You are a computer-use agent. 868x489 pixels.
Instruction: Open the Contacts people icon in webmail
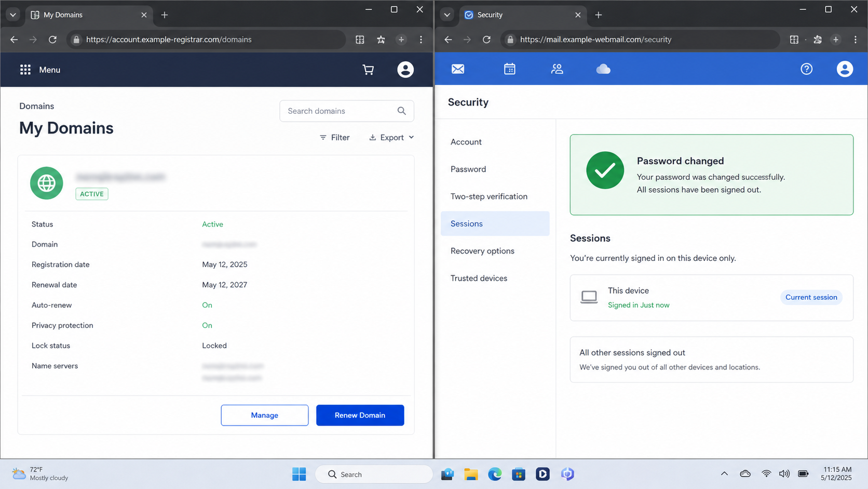click(557, 69)
